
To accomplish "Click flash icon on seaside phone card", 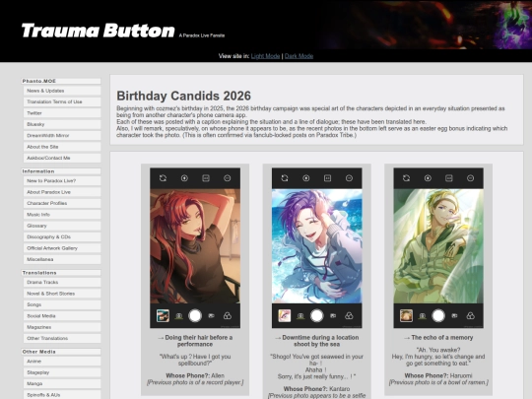I will [306, 178].
